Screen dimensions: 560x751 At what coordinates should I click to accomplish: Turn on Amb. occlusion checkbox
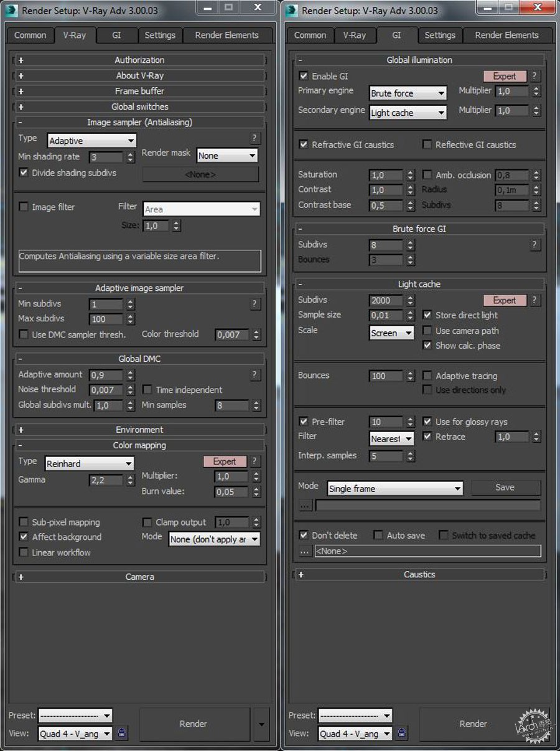[427, 175]
